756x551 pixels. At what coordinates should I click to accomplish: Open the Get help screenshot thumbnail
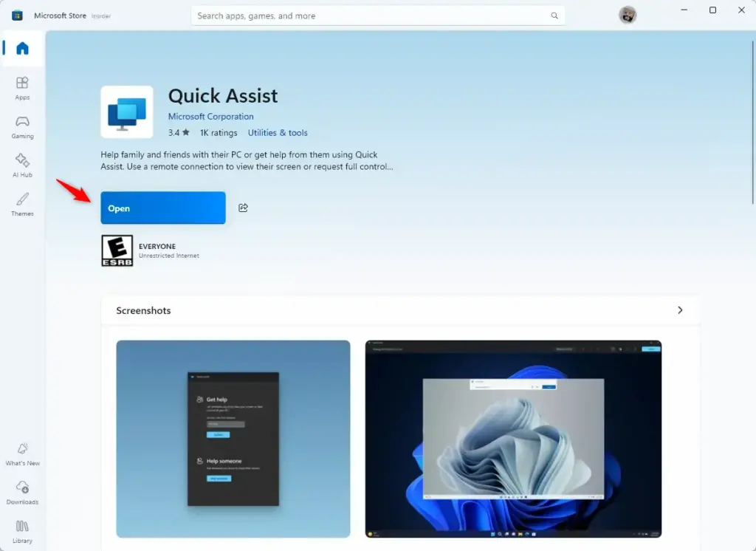click(x=233, y=439)
